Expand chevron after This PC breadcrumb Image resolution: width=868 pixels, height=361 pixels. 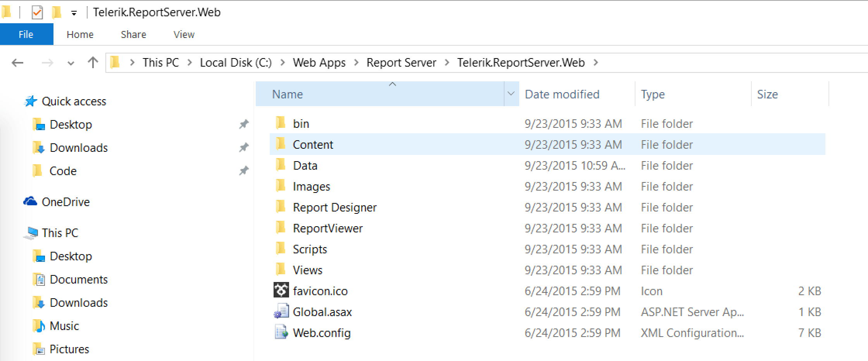point(189,62)
